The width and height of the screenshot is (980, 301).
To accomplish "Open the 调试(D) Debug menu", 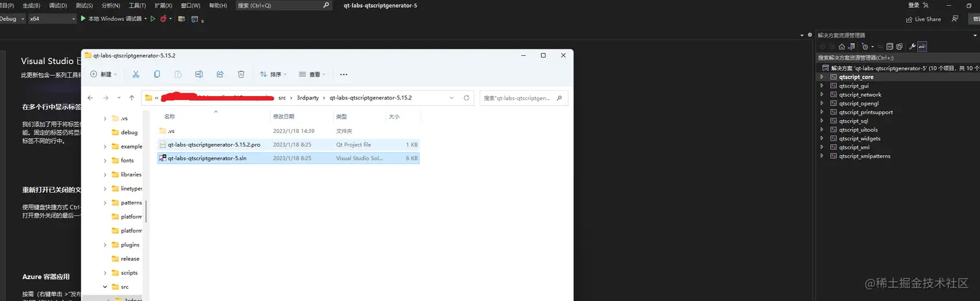I will pos(58,5).
